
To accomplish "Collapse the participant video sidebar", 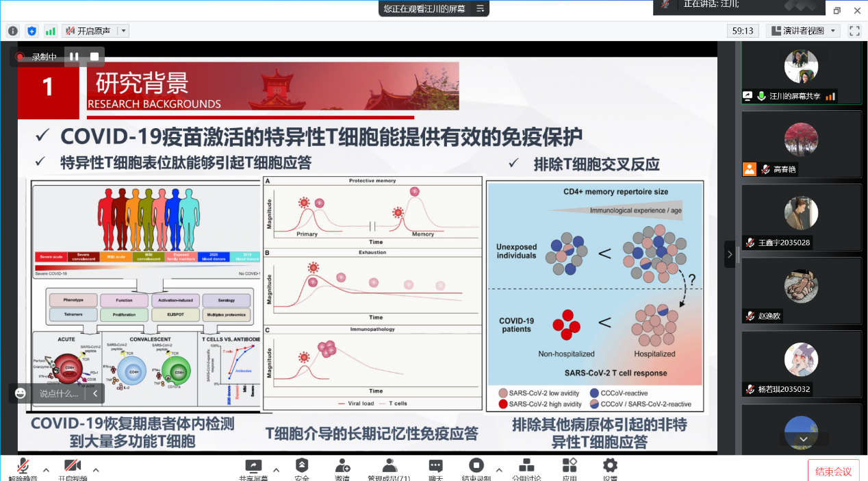I will pos(729,254).
